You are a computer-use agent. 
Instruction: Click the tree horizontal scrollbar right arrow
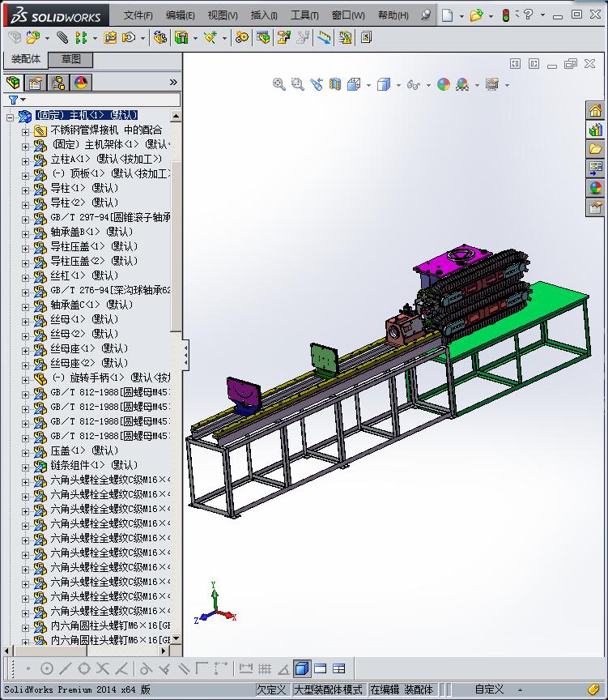(x=164, y=651)
